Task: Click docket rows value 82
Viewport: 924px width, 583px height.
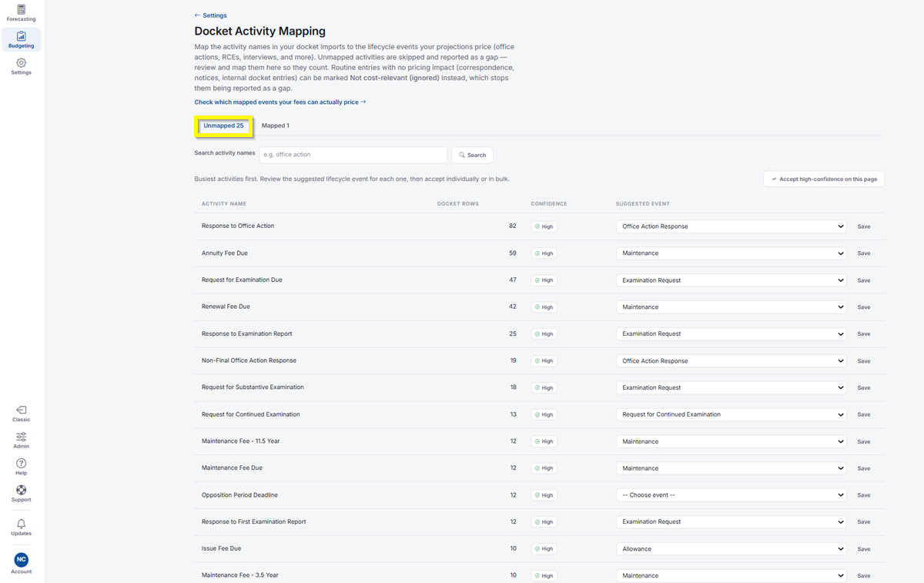Action: [513, 226]
